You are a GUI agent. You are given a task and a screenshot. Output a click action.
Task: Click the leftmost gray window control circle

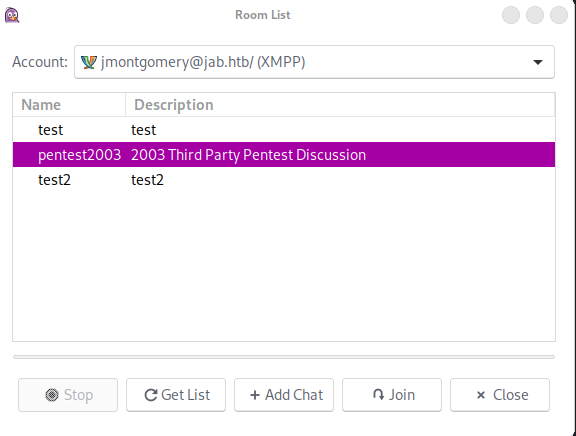tap(511, 15)
